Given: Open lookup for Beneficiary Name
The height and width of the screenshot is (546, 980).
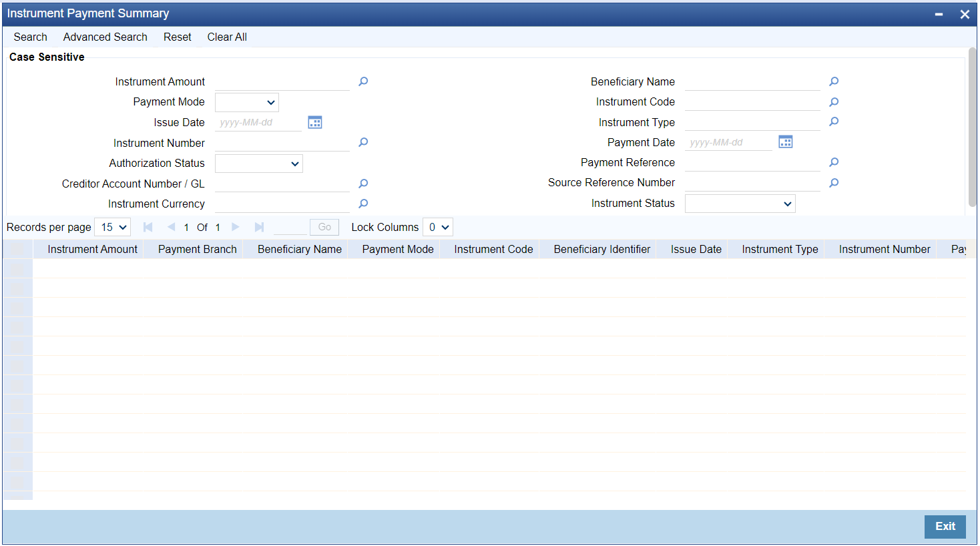Looking at the screenshot, I should (834, 81).
